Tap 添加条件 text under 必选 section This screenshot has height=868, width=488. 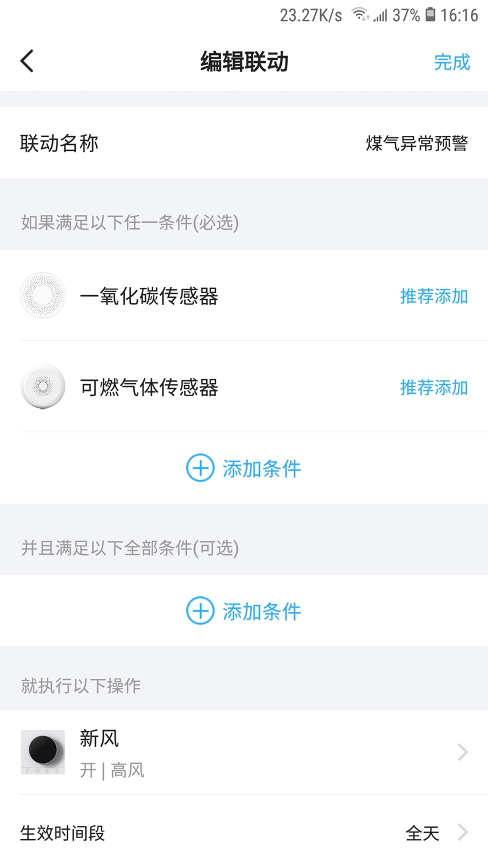[x=262, y=468]
